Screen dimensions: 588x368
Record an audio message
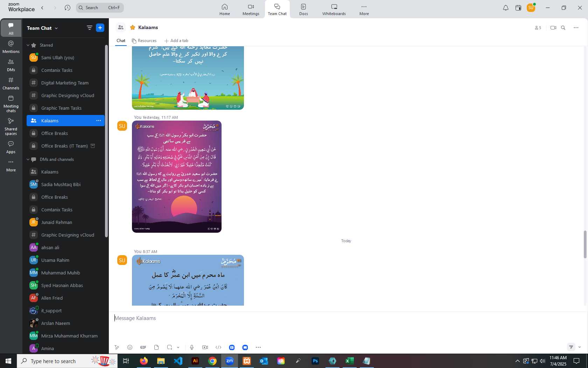tap(192, 347)
